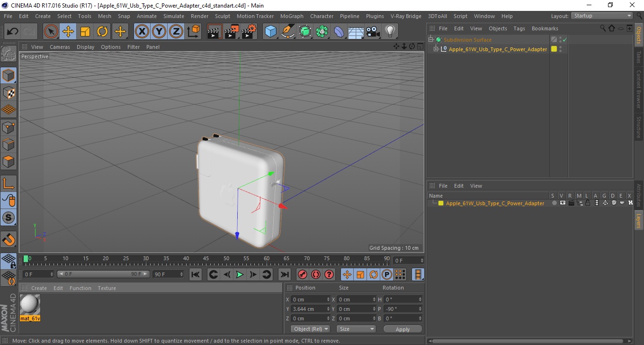Click the Position Y field stepper arrows

(328, 309)
